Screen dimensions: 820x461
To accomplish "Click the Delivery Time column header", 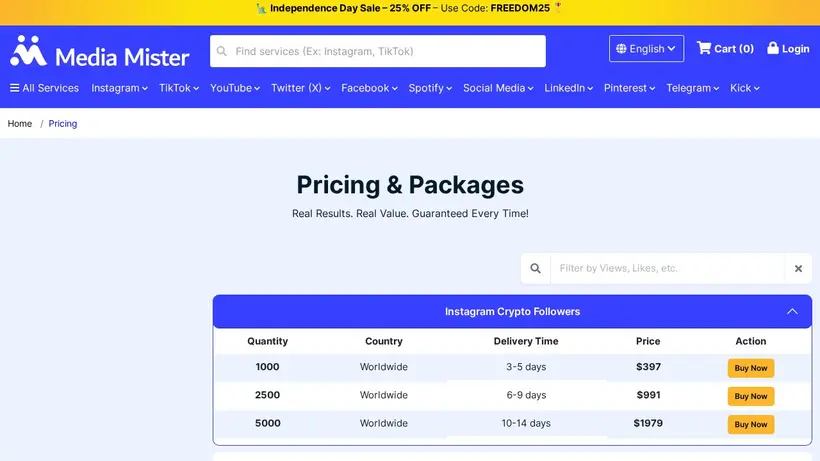I will 526,341.
